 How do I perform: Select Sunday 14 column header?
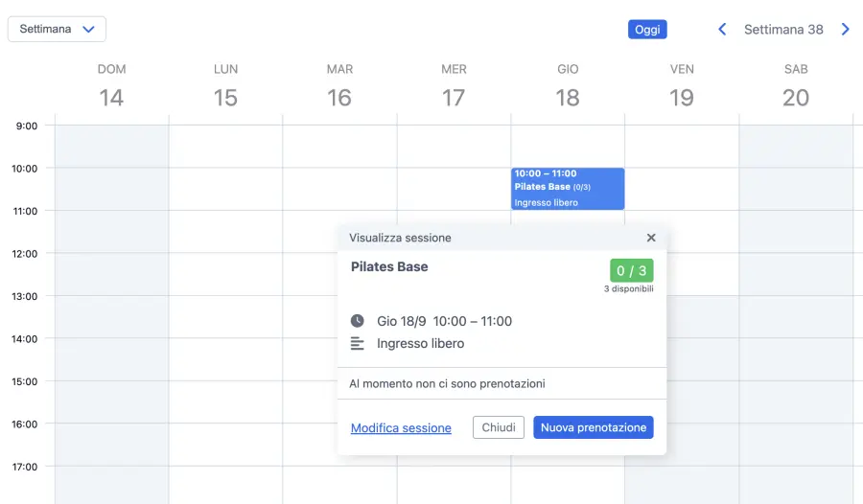111,86
